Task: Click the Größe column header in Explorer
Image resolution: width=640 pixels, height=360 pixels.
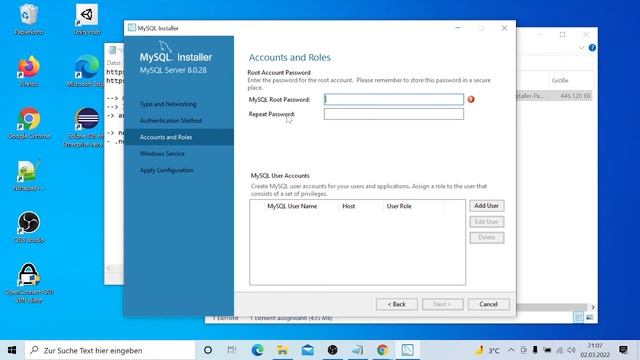Action: [x=560, y=80]
